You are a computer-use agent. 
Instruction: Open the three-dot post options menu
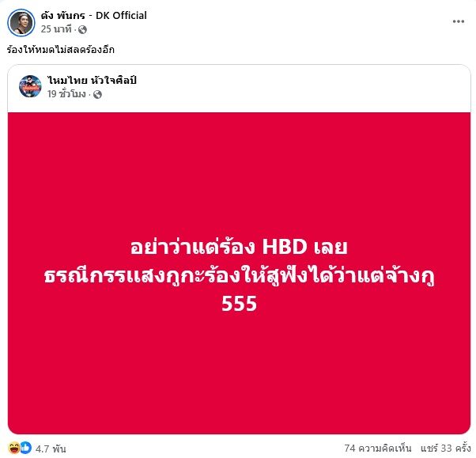click(x=458, y=21)
